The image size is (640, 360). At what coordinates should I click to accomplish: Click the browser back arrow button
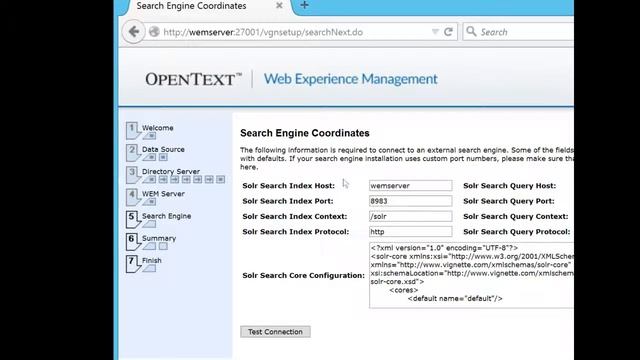point(134,32)
